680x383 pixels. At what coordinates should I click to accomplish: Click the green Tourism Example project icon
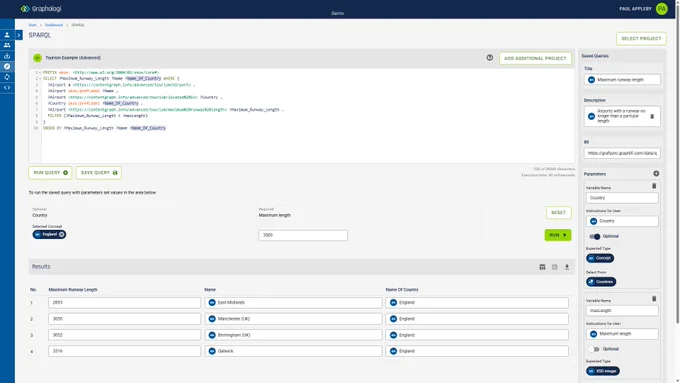tap(37, 58)
